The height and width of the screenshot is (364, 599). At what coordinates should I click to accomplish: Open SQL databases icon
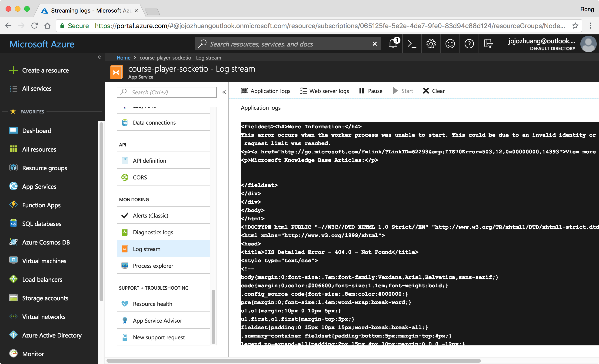click(x=13, y=223)
